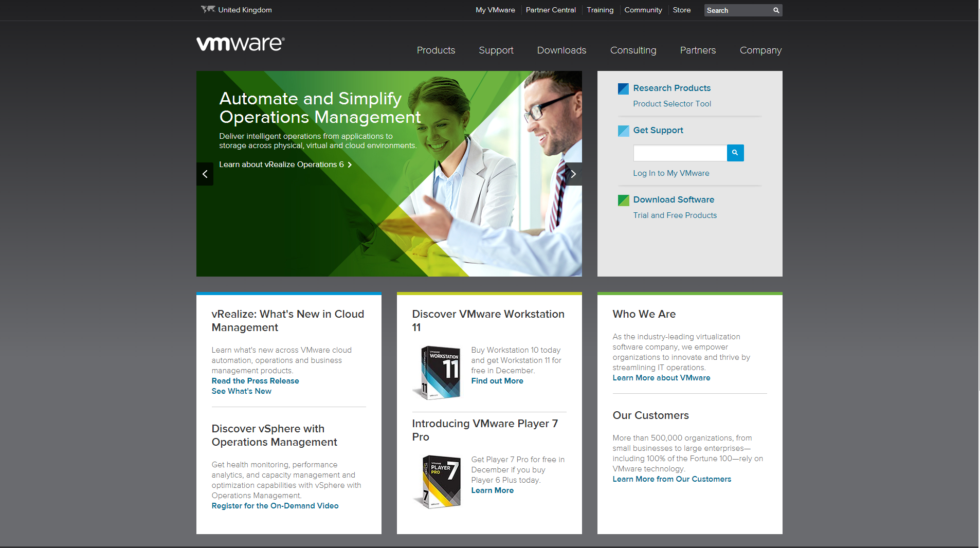The width and height of the screenshot is (980, 548).
Task: Click the VMware logo
Action: tap(240, 44)
